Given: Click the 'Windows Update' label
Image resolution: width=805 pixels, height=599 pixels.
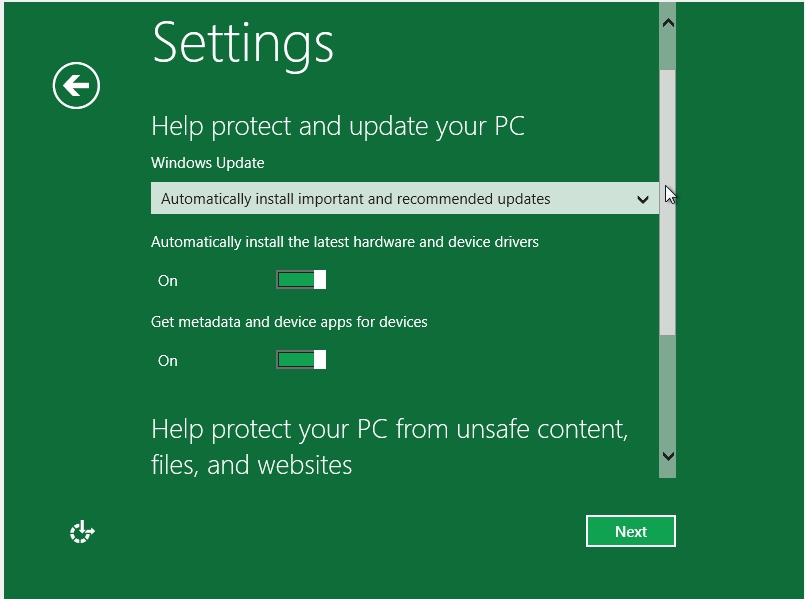Looking at the screenshot, I should click(207, 163).
